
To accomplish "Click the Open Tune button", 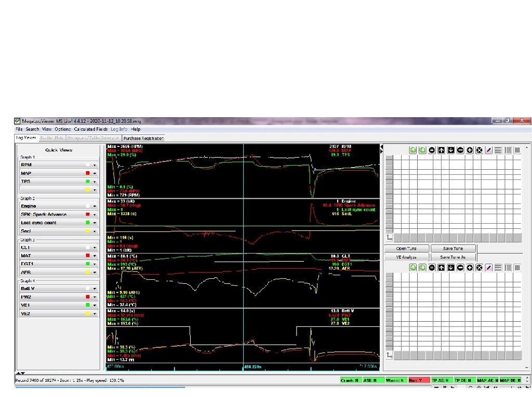I will [x=407, y=249].
